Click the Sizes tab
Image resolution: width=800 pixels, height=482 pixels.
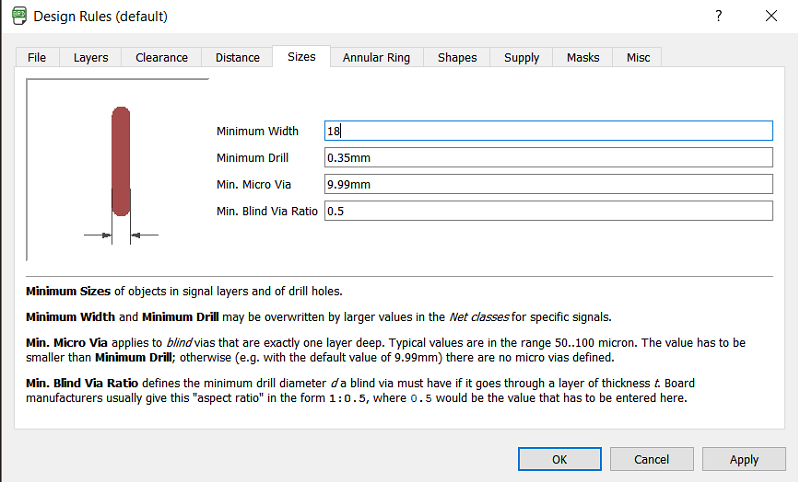click(301, 57)
